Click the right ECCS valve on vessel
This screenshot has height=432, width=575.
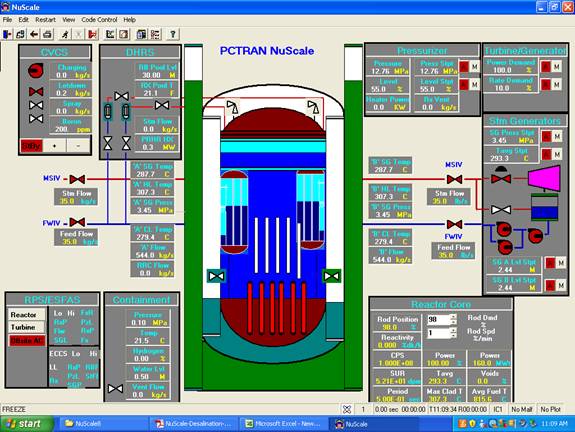tap(332, 276)
